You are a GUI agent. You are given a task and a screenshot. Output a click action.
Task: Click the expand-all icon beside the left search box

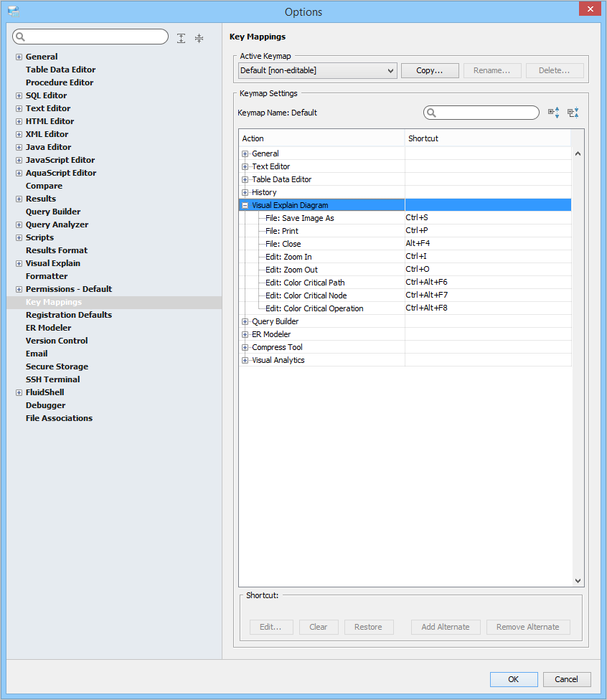[181, 38]
